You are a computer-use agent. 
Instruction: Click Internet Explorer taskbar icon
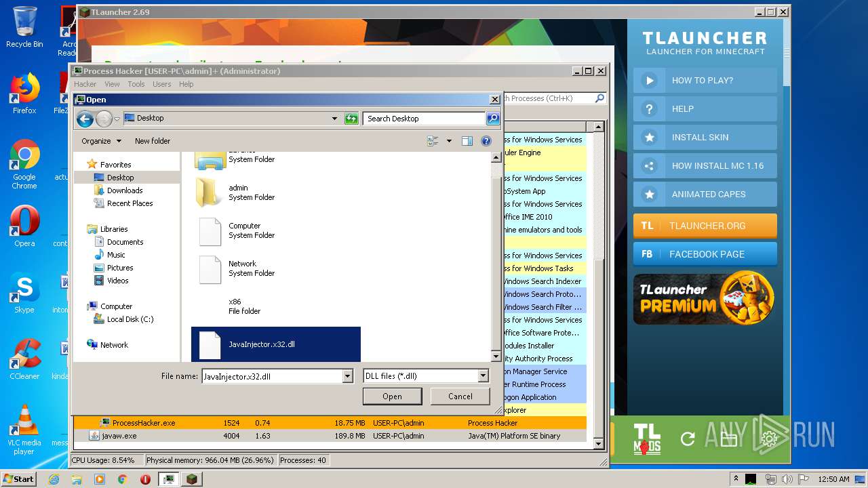[x=54, y=479]
